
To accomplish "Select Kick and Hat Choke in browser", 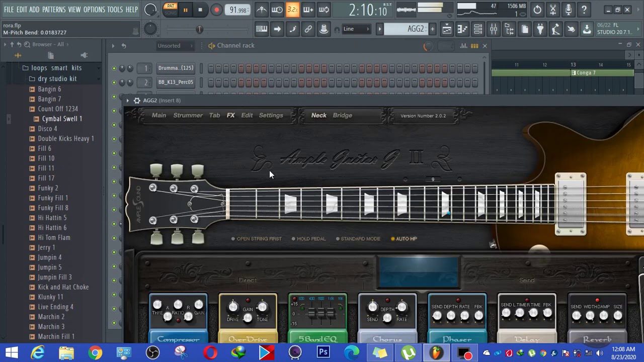I will (63, 287).
